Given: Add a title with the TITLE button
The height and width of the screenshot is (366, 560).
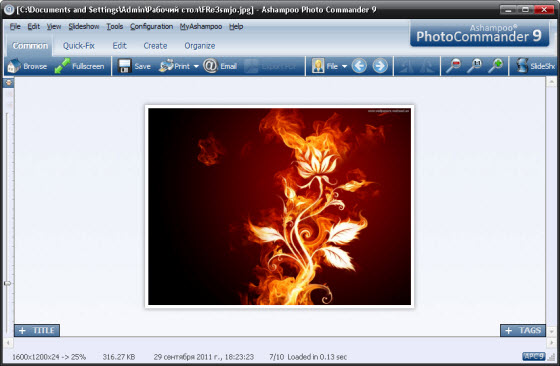Looking at the screenshot, I should point(37,330).
